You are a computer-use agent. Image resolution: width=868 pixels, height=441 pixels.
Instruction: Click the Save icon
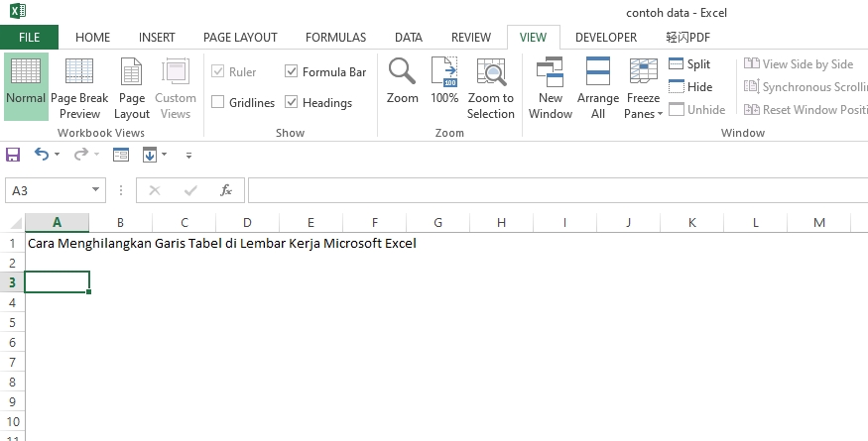click(13, 155)
